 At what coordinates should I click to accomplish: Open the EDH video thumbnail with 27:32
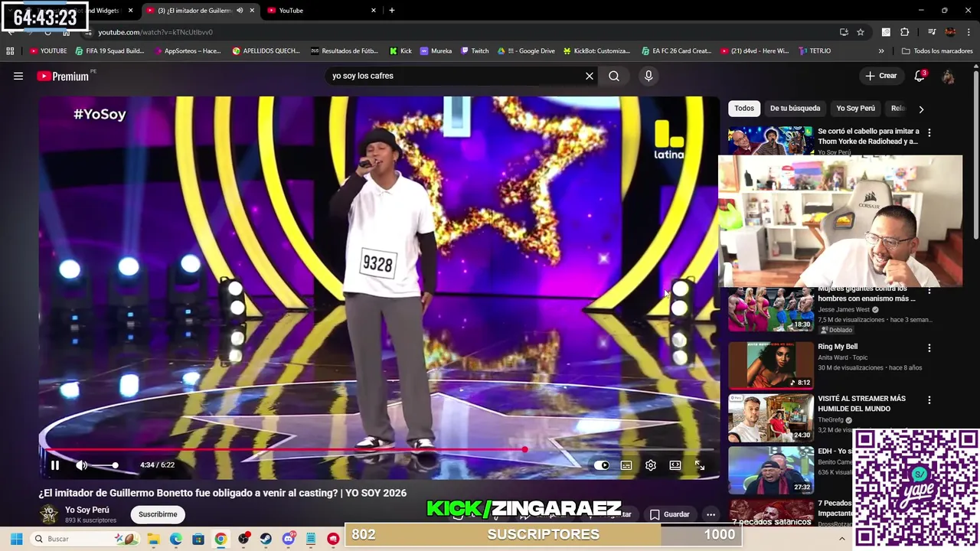(x=770, y=470)
